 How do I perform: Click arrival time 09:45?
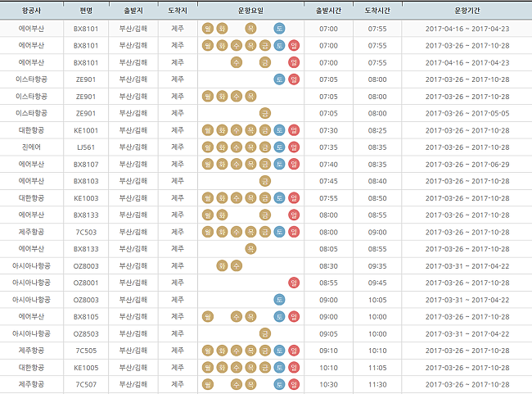[377, 283]
